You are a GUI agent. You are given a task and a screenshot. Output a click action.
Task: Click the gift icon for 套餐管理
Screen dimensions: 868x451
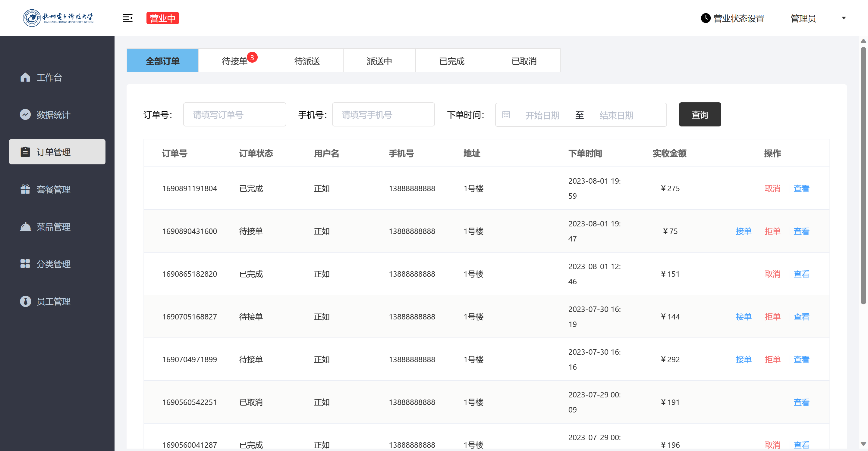(x=25, y=189)
